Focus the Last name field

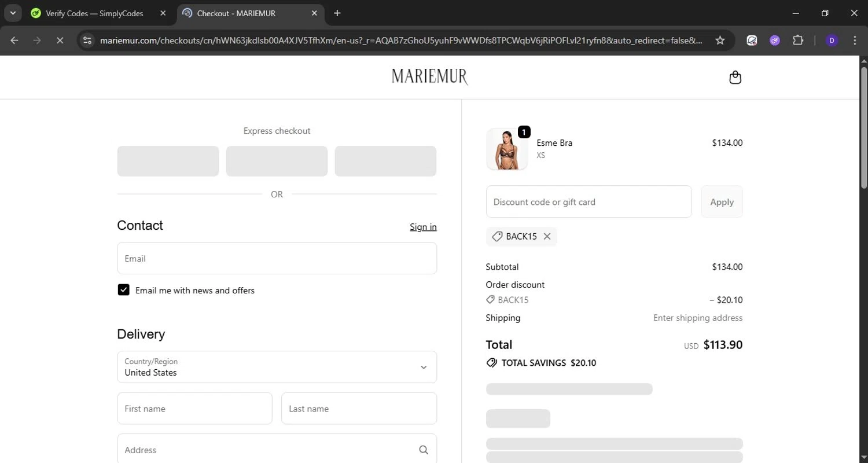(359, 408)
